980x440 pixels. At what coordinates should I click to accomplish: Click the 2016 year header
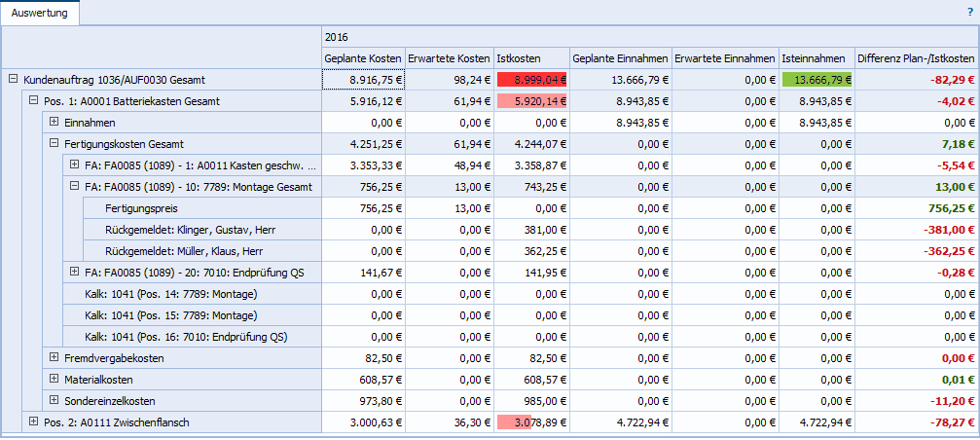click(337, 37)
